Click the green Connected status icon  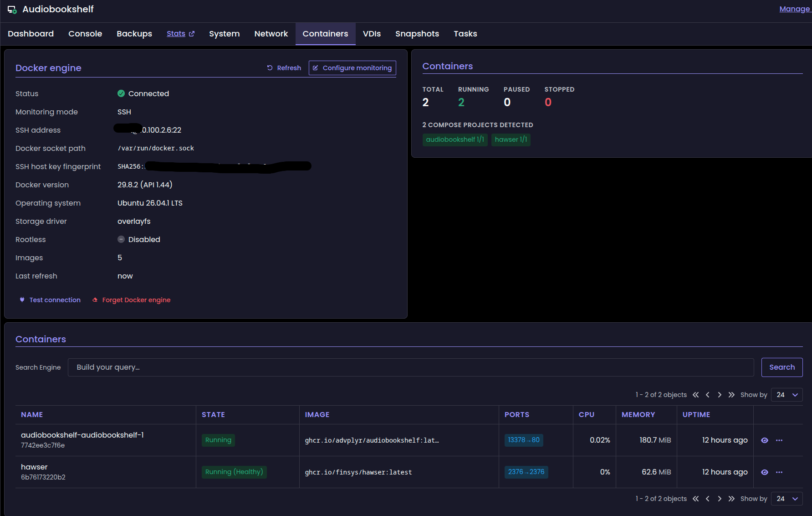click(121, 93)
